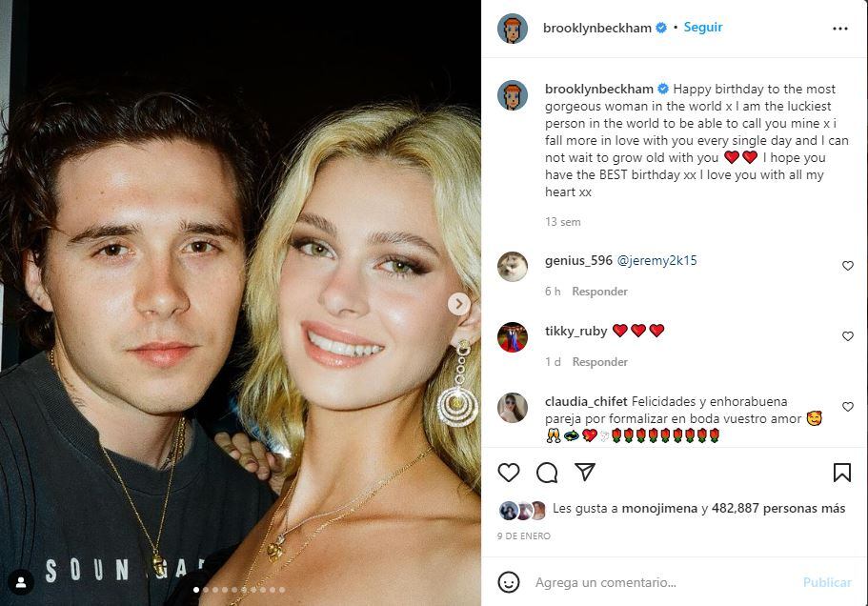Open brooklynbeckham profile avatar in the header
868x606 pixels.
point(513,29)
